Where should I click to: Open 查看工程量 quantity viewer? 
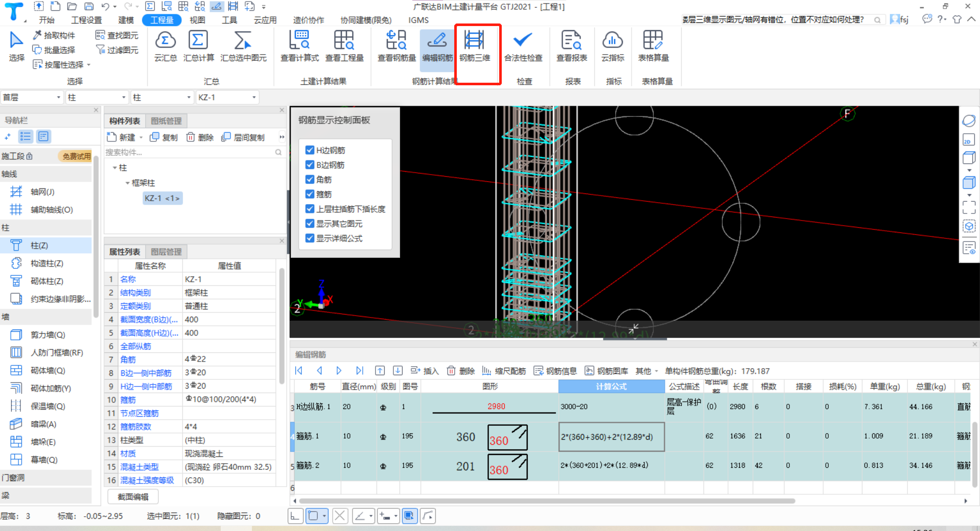[344, 46]
